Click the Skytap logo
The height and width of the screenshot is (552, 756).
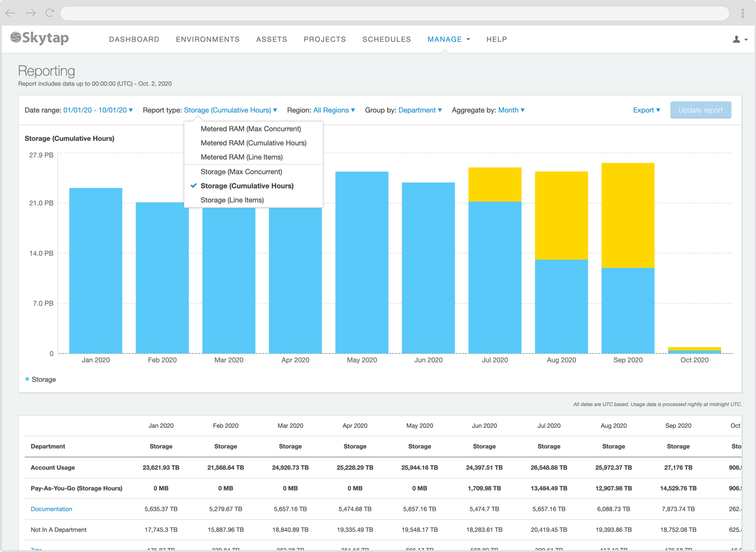(40, 38)
